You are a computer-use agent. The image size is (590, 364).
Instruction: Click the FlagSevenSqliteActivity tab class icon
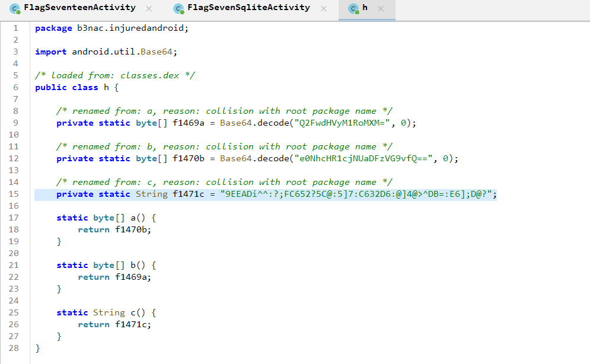178,8
